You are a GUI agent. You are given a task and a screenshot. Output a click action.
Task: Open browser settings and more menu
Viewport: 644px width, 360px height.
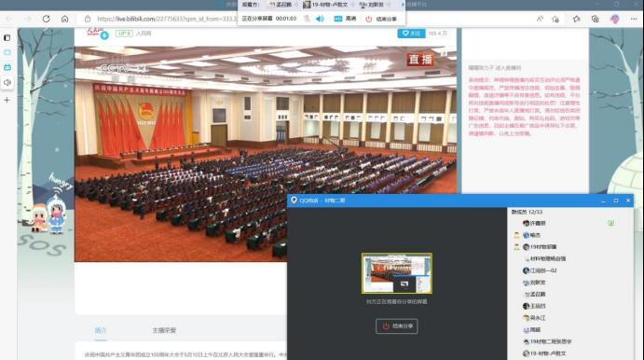pyautogui.click(x=634, y=19)
